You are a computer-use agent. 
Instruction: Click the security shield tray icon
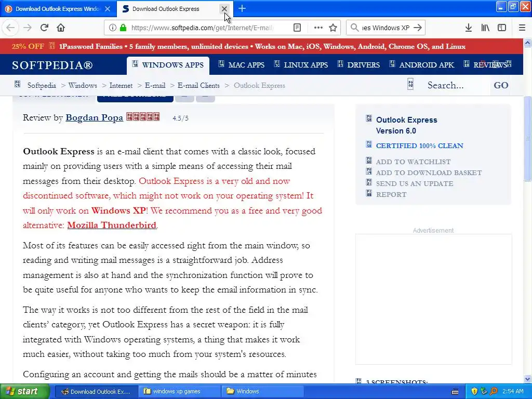[x=474, y=392]
